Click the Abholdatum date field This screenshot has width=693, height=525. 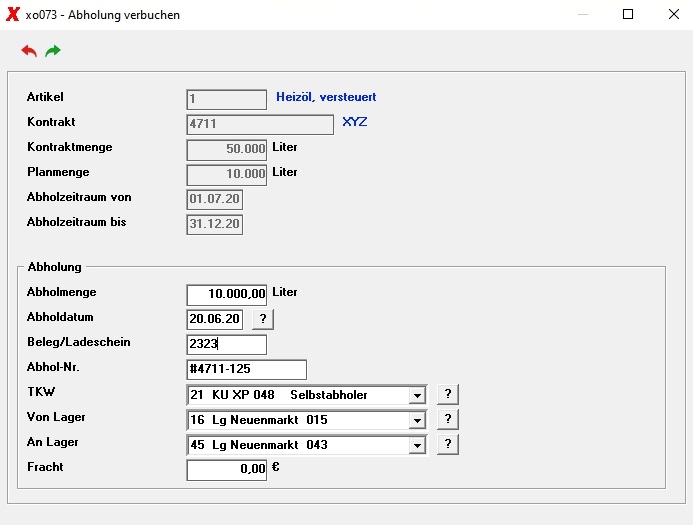(x=215, y=320)
